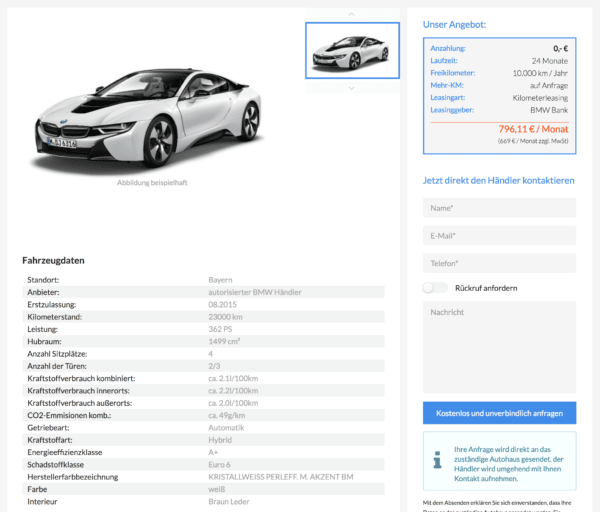Click the Schadstoffklasse value Euro 6
The image size is (600, 512).
point(219,465)
